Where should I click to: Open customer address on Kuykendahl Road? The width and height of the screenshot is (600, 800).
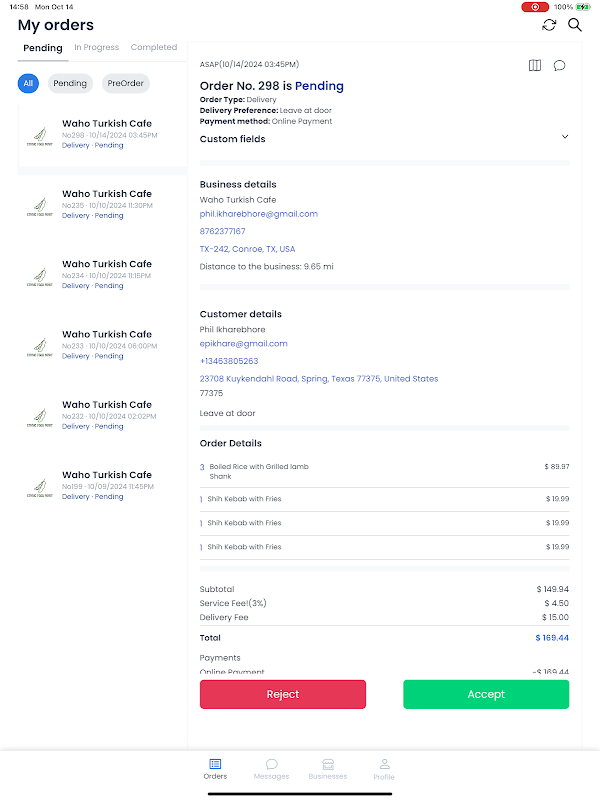318,379
